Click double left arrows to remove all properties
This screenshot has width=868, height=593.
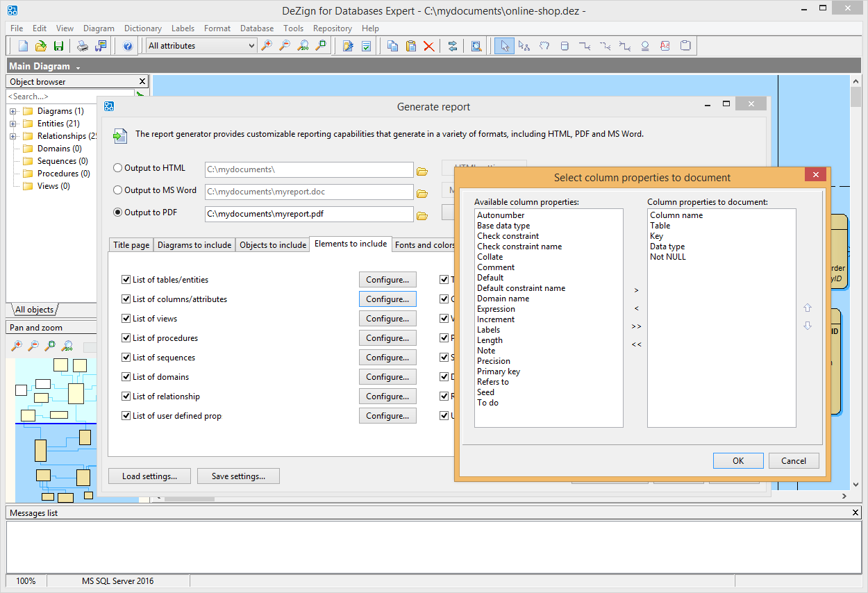tap(637, 344)
